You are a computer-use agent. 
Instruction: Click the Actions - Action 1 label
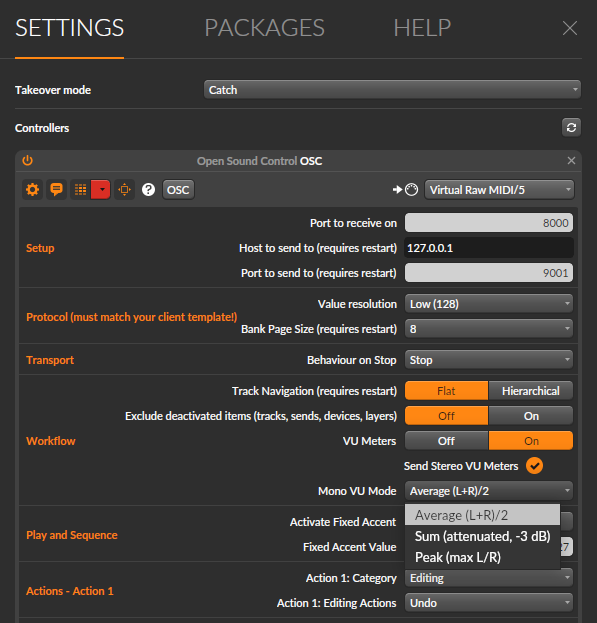(x=70, y=591)
